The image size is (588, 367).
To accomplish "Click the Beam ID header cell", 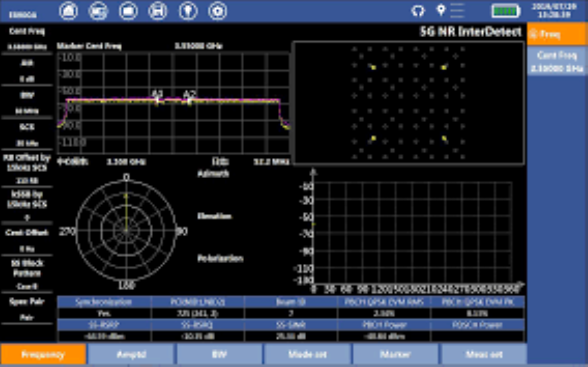I will point(290,302).
